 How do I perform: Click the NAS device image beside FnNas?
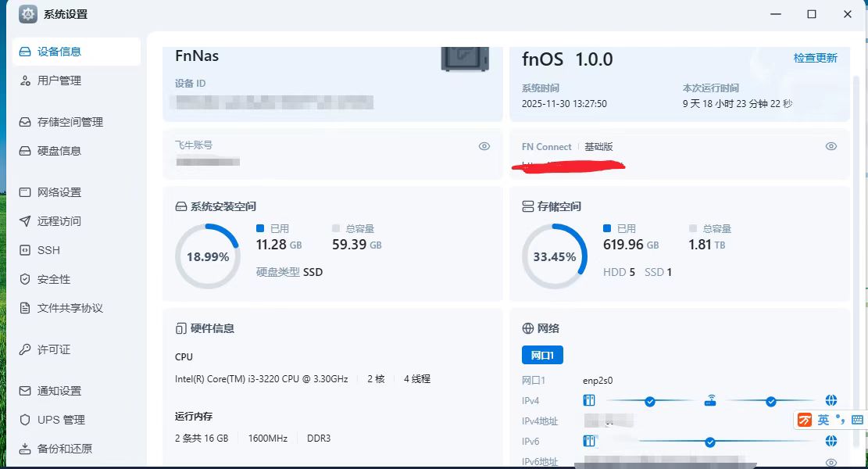(465, 58)
